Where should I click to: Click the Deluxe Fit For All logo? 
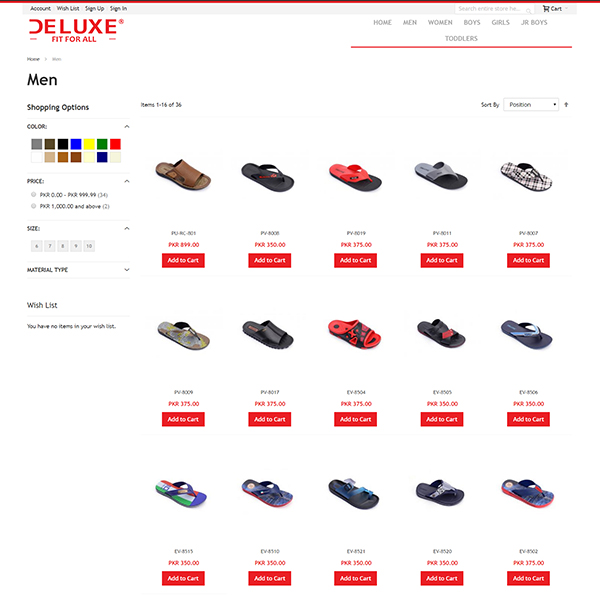[x=77, y=31]
